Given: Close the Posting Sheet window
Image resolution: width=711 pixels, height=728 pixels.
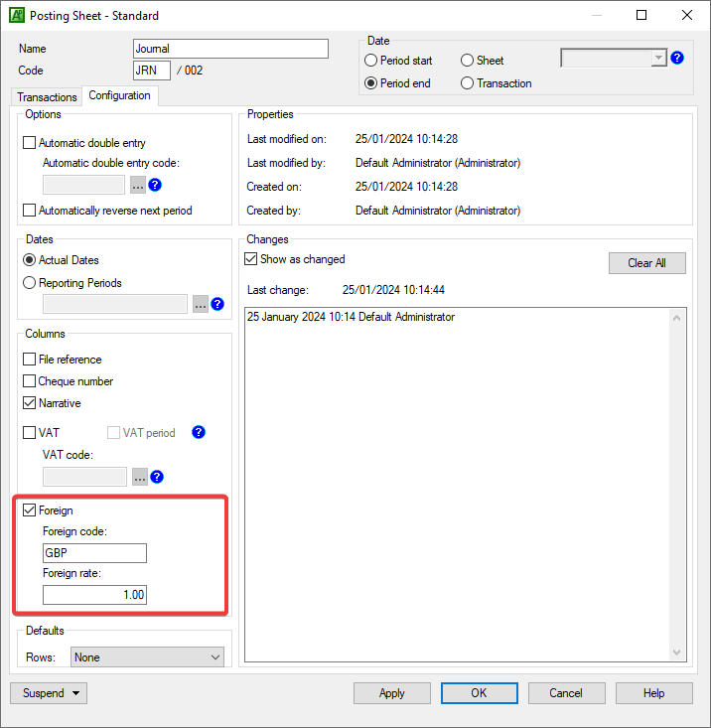Looking at the screenshot, I should (x=687, y=15).
